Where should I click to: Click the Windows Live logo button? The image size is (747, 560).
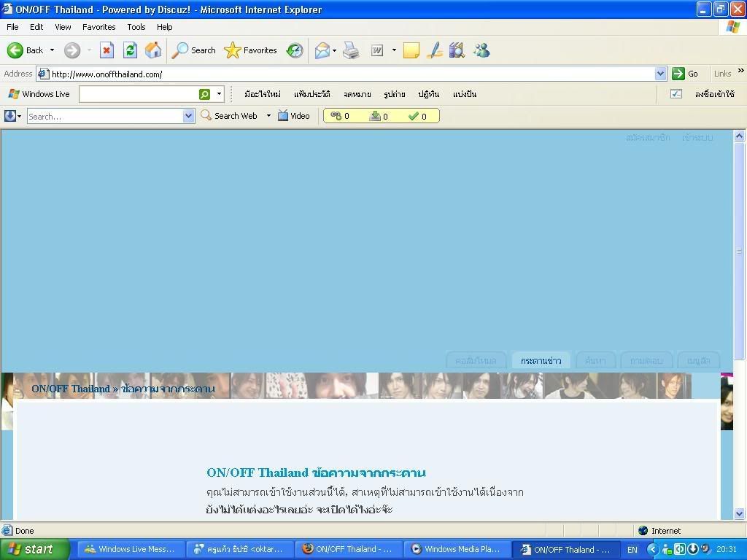coord(39,94)
